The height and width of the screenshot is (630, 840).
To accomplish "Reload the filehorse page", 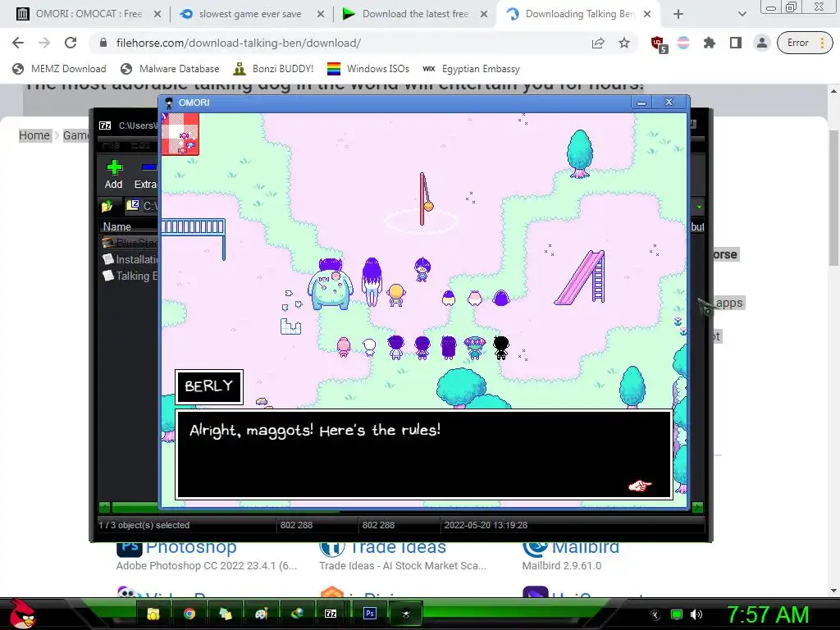I will [71, 43].
